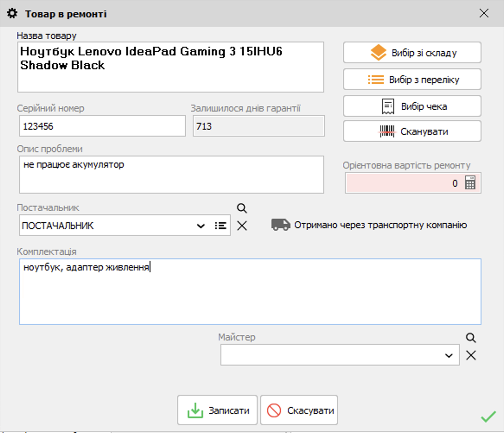
Task: Toggle Отримано через транспортну компанію option
Action: (x=369, y=225)
